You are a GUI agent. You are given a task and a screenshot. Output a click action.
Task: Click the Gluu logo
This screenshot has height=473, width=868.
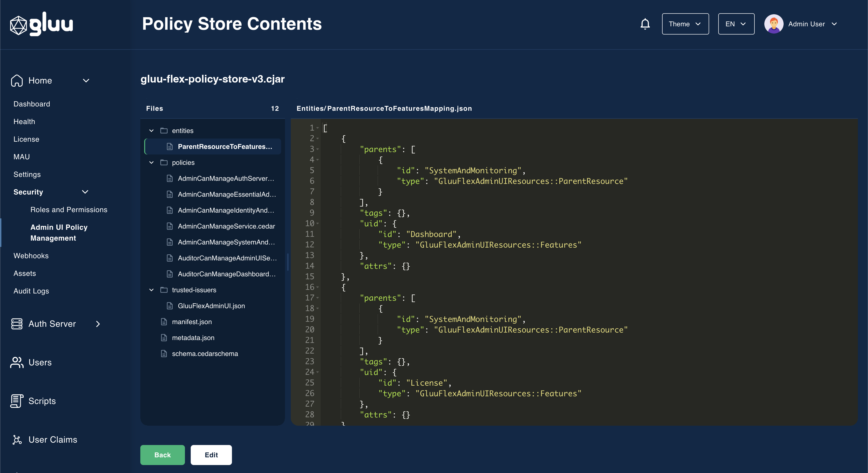tap(41, 24)
